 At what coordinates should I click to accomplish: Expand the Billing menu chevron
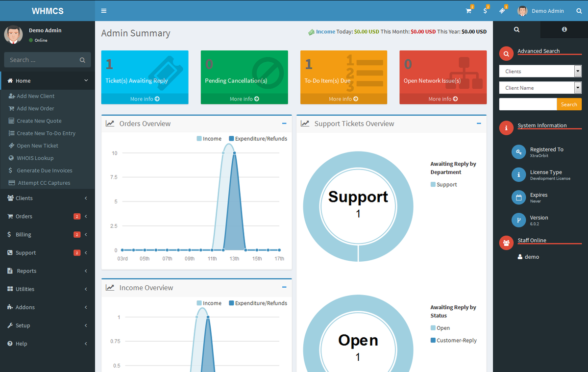(86, 234)
